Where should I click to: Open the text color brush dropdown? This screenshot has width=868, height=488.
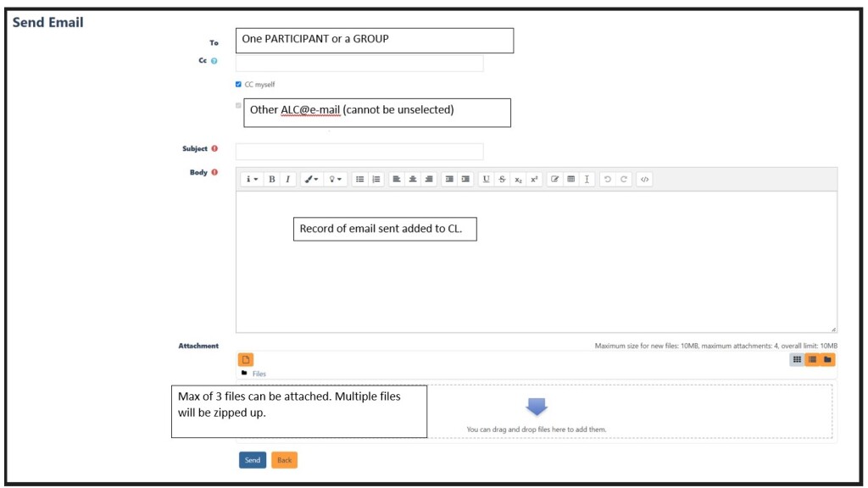311,180
